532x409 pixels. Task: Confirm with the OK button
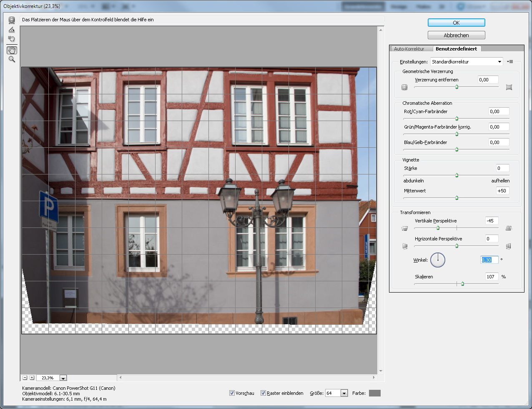pos(456,23)
